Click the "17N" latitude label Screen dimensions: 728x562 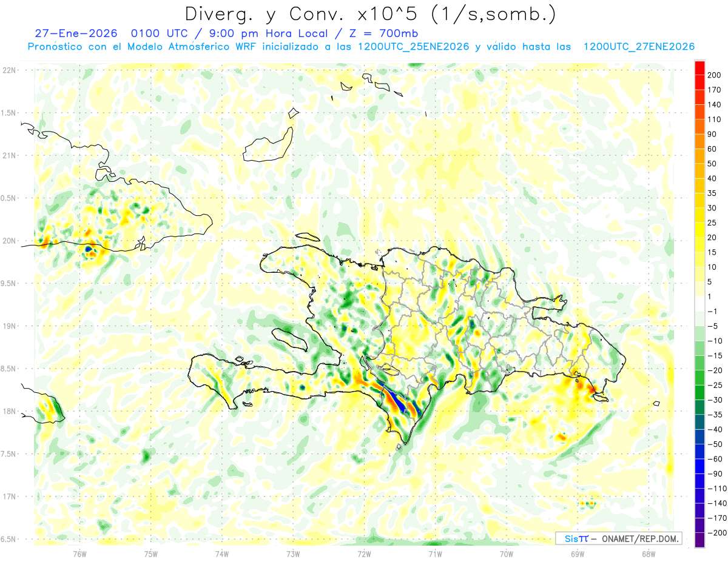pos(9,496)
